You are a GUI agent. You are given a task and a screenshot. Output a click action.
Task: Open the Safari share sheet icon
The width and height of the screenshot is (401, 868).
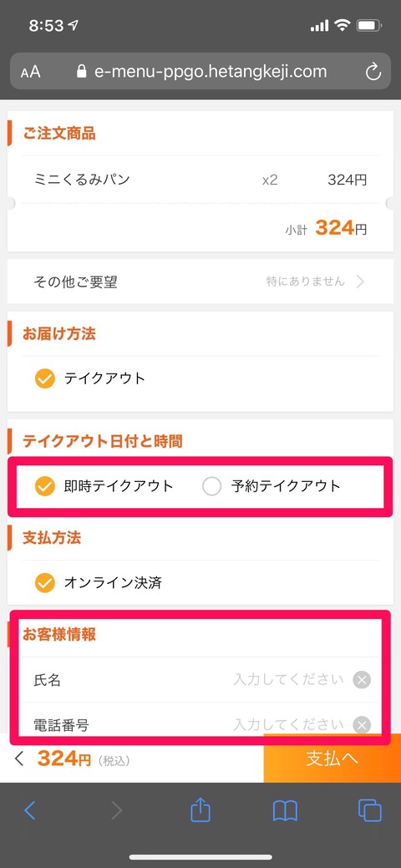[200, 810]
